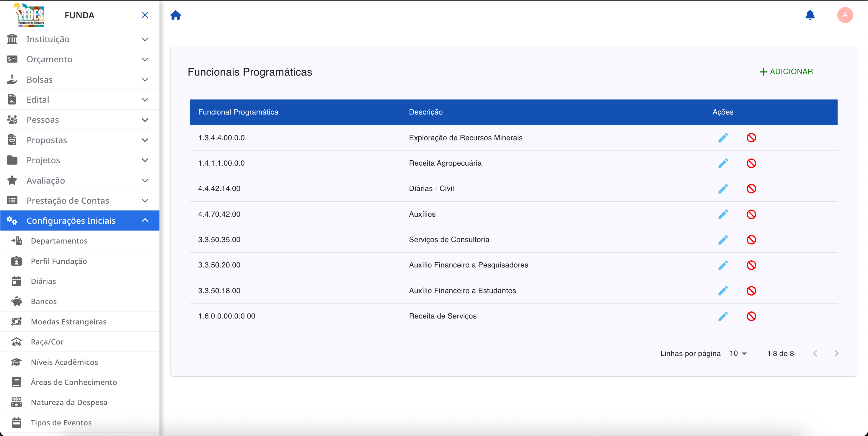Block the Receita de Serviços entry
This screenshot has width=868, height=436.
pos(751,316)
